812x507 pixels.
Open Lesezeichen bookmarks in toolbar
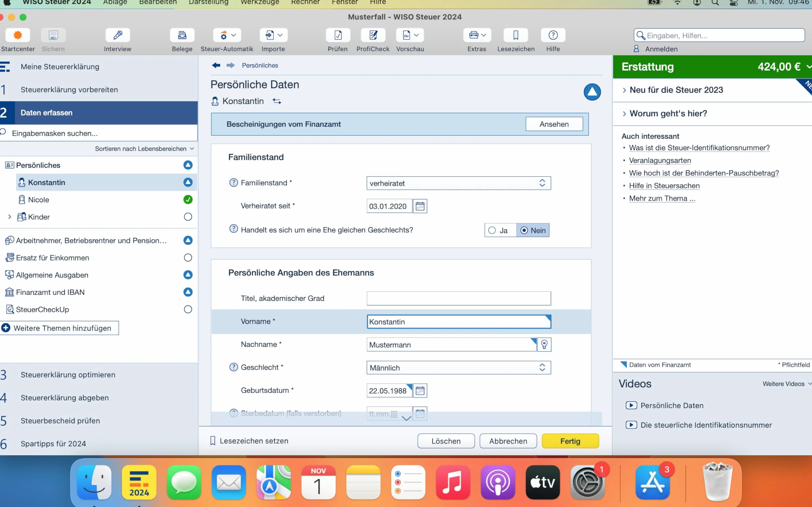pos(516,40)
